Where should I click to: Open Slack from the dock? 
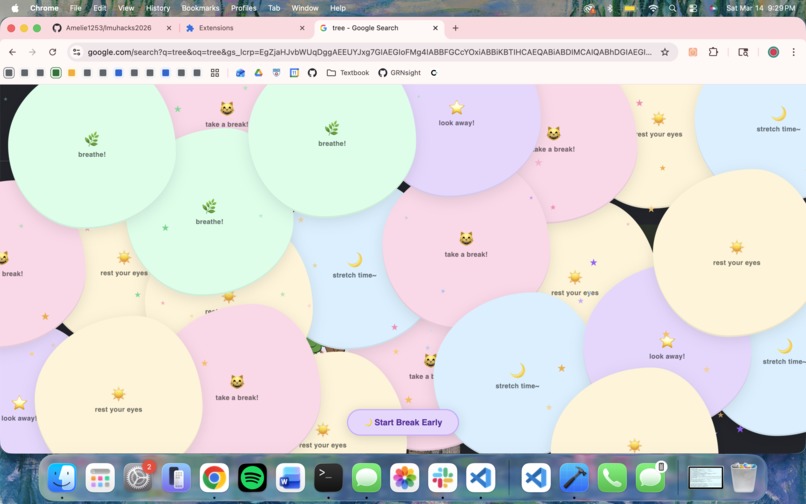coord(443,478)
